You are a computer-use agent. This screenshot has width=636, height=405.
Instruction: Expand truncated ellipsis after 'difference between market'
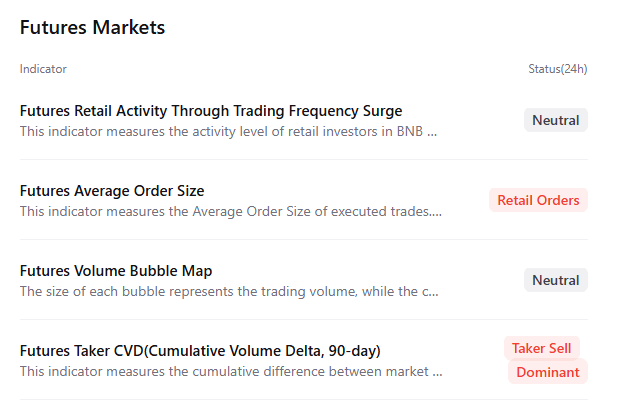click(437, 371)
